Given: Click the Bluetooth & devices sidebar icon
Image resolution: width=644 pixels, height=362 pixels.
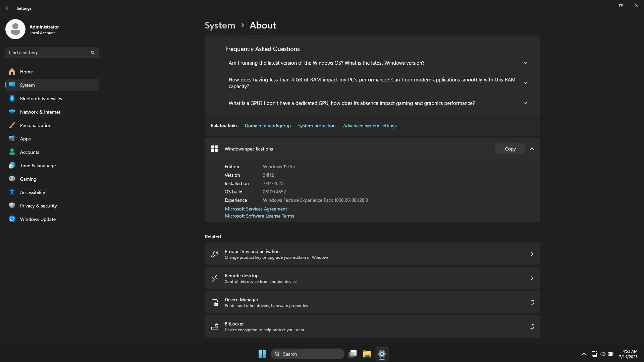Looking at the screenshot, I should tap(12, 99).
